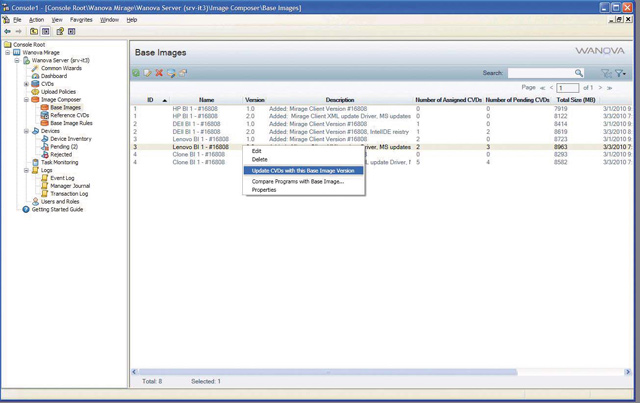Click the Properties icon in Base Images toolbar

(183, 73)
